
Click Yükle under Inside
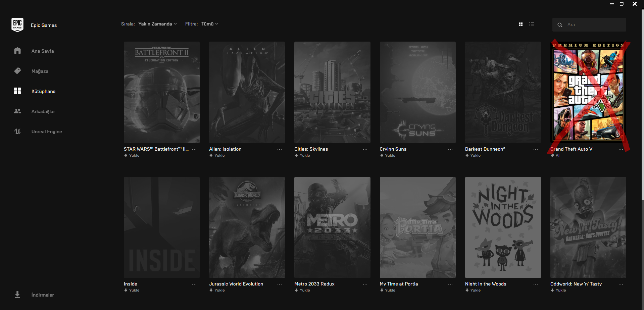click(x=132, y=290)
